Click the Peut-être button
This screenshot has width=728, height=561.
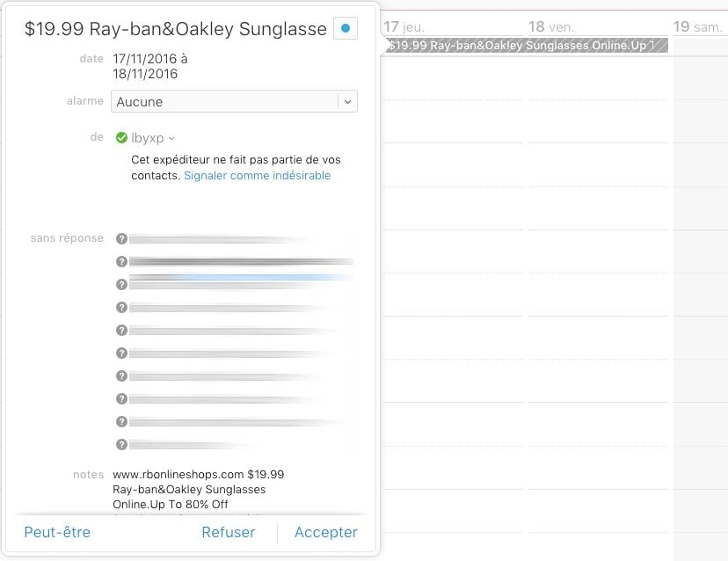coord(57,532)
